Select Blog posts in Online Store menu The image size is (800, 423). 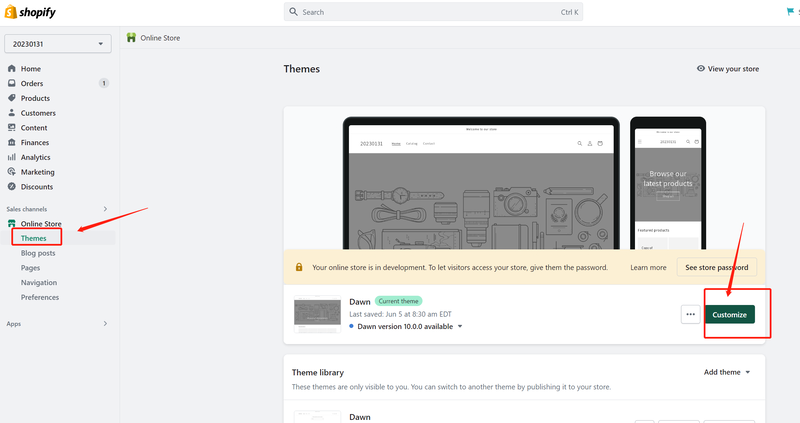click(38, 253)
